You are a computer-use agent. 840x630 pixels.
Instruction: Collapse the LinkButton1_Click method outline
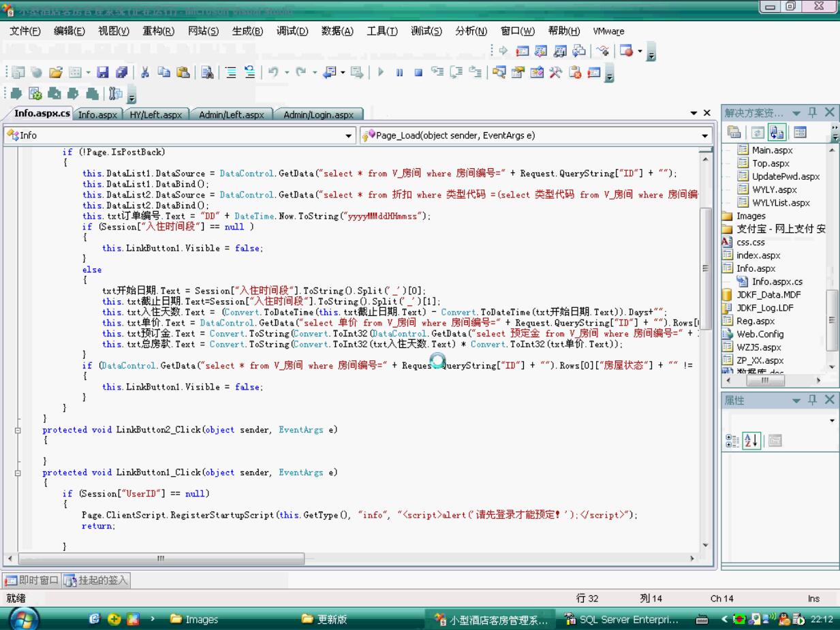pyautogui.click(x=18, y=473)
